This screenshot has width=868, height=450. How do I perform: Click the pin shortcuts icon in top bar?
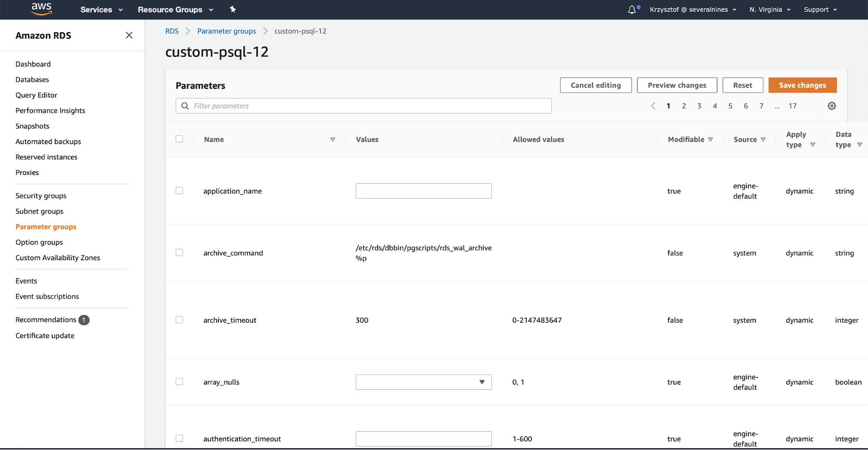tap(233, 9)
